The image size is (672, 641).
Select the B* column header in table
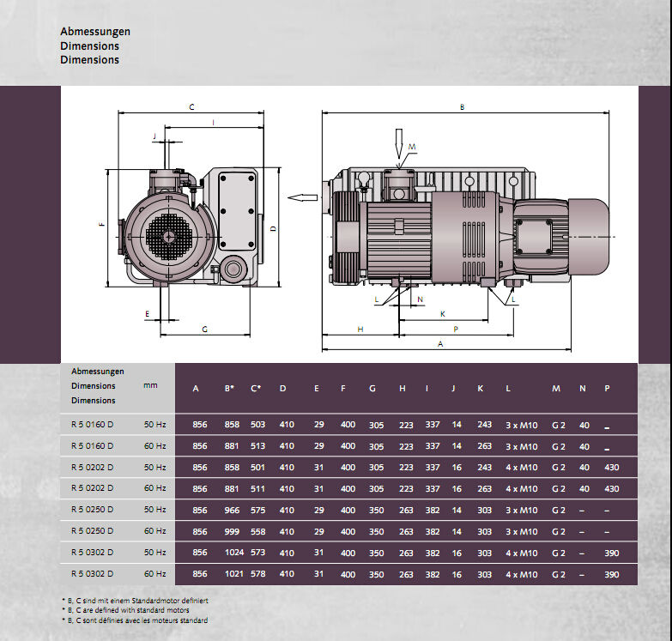[230, 389]
